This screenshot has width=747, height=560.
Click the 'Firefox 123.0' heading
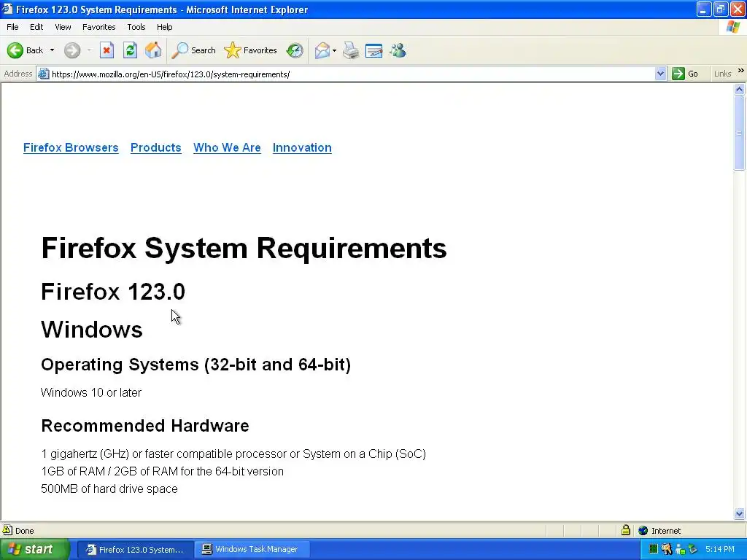[x=113, y=292]
